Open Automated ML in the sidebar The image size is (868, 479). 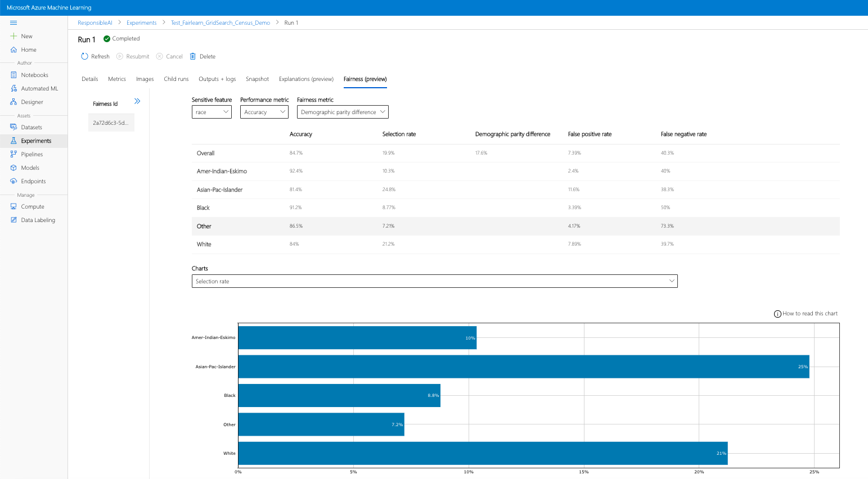pyautogui.click(x=39, y=88)
